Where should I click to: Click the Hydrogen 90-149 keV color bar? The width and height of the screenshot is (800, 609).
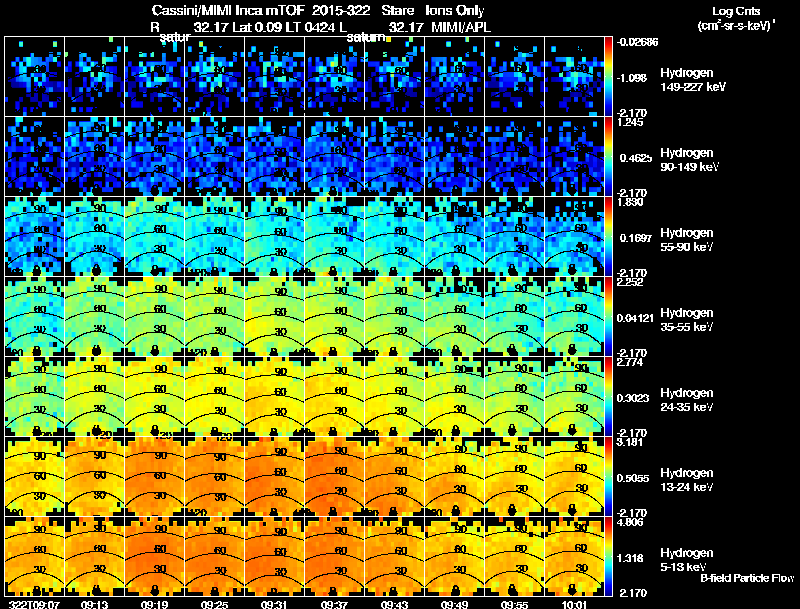click(608, 156)
